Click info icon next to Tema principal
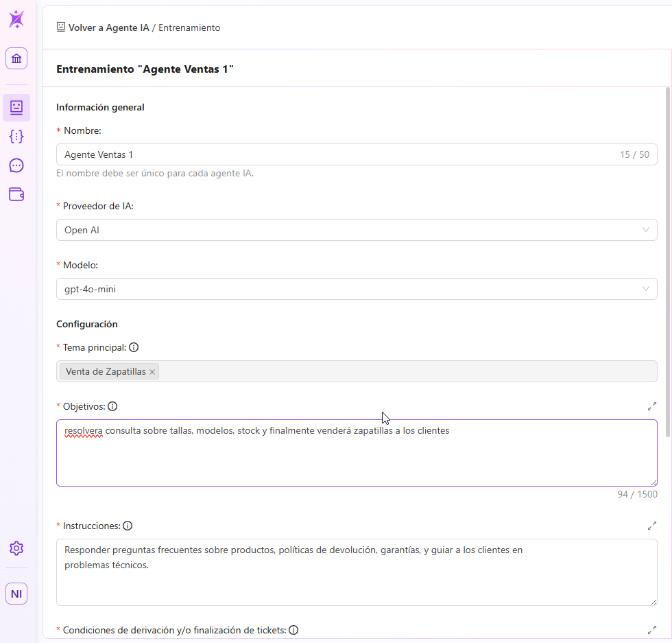Image resolution: width=672 pixels, height=643 pixels. [x=134, y=347]
